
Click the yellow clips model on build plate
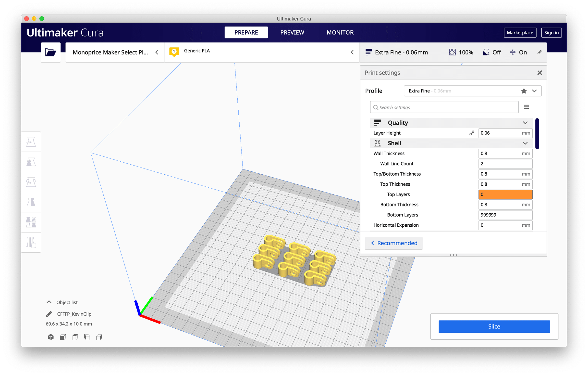(294, 261)
